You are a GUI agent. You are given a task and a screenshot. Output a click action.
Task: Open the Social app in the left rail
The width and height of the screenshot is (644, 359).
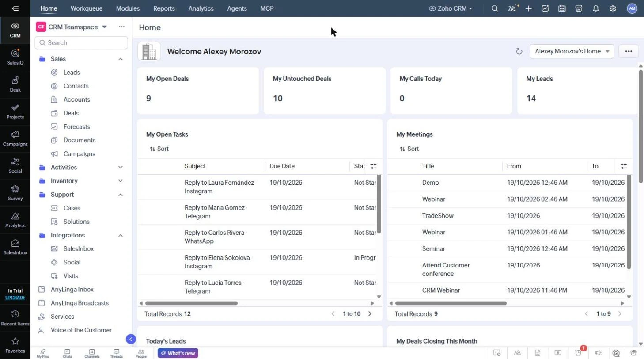(x=15, y=165)
